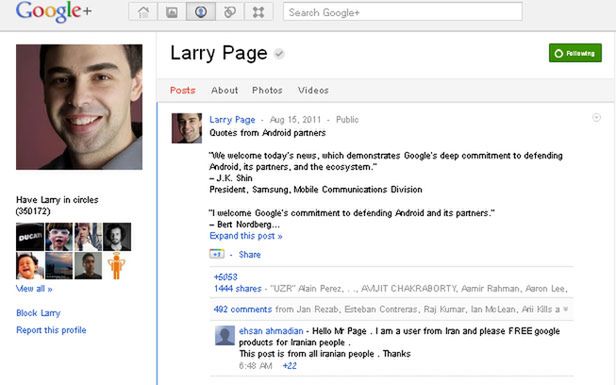This screenshot has height=385, width=616.
Task: Open the 1444 shares link
Action: [238, 289]
